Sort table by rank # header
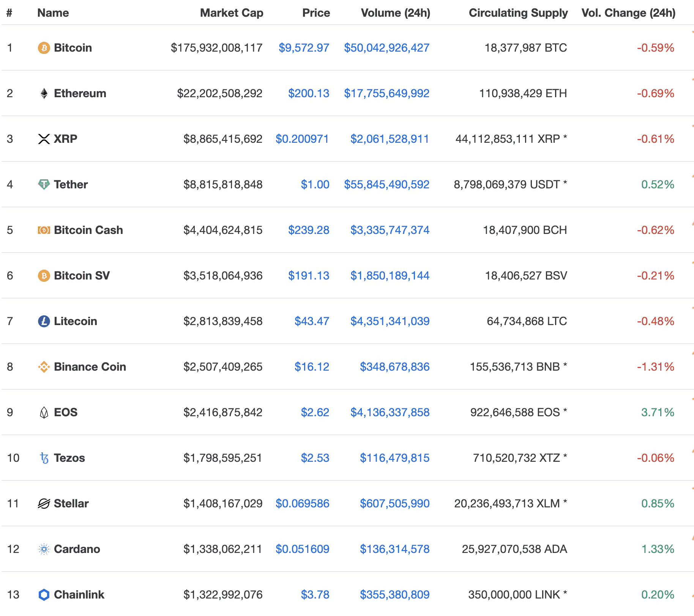This screenshot has width=694, height=616. (x=9, y=13)
